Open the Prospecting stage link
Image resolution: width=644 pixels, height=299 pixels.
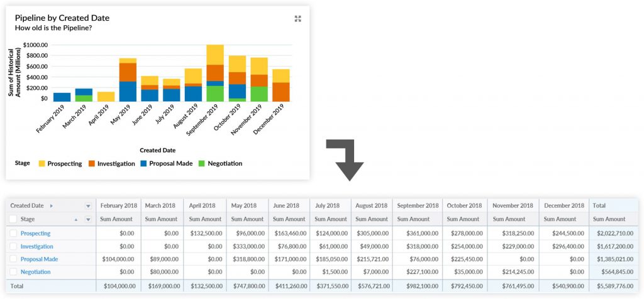(x=35, y=233)
